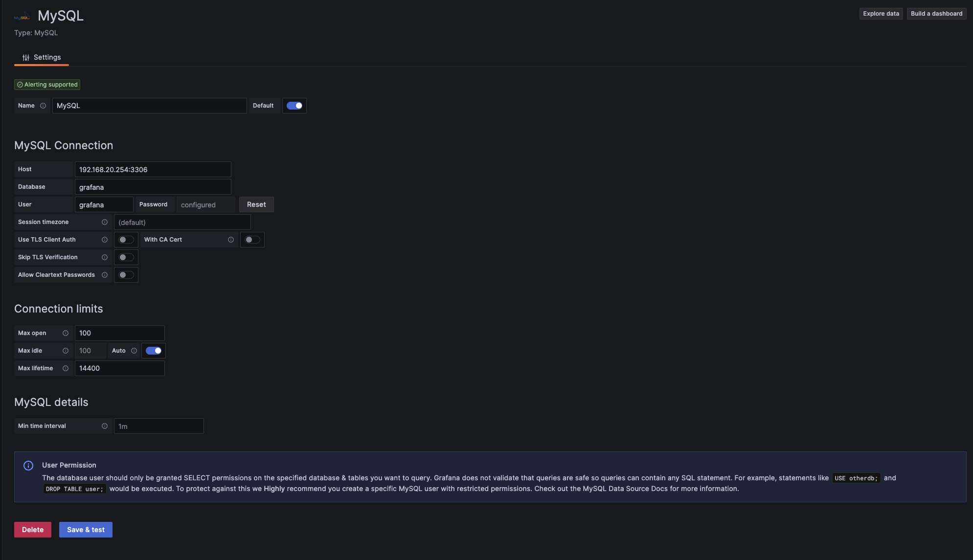The image size is (973, 560).
Task: Click the 'MySQL Connection' section heading
Action: (x=64, y=145)
